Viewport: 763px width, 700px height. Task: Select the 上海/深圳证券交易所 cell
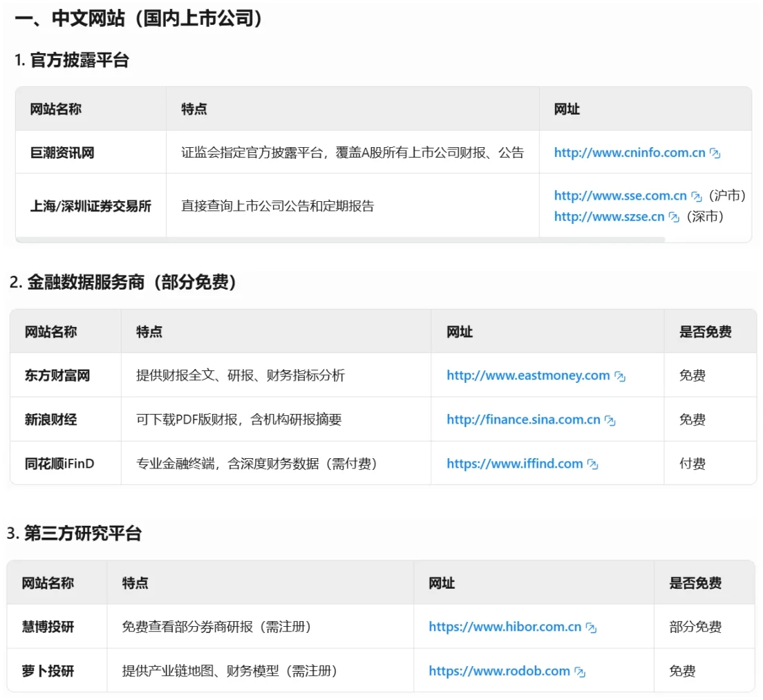tap(91, 206)
